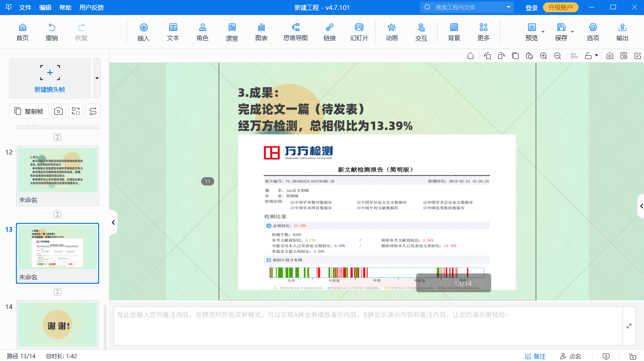
Task: Open the 幻灯片 slideshow tool
Action: point(359,32)
